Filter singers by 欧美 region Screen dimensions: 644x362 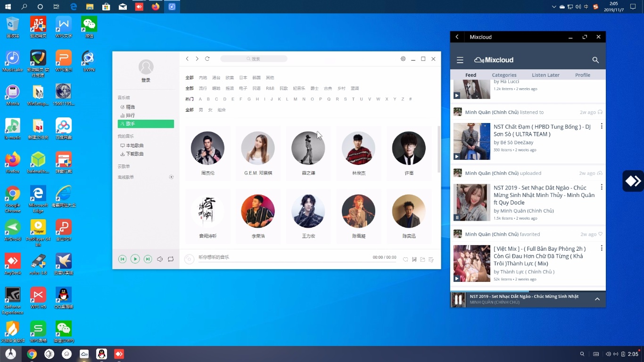230,78
